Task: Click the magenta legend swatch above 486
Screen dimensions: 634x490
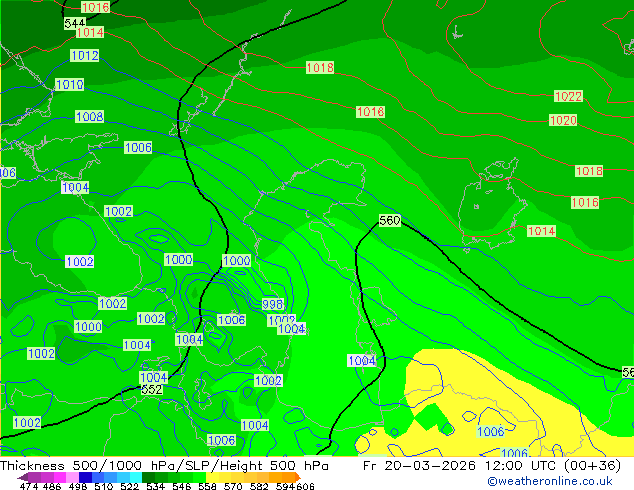Action: click(x=59, y=477)
